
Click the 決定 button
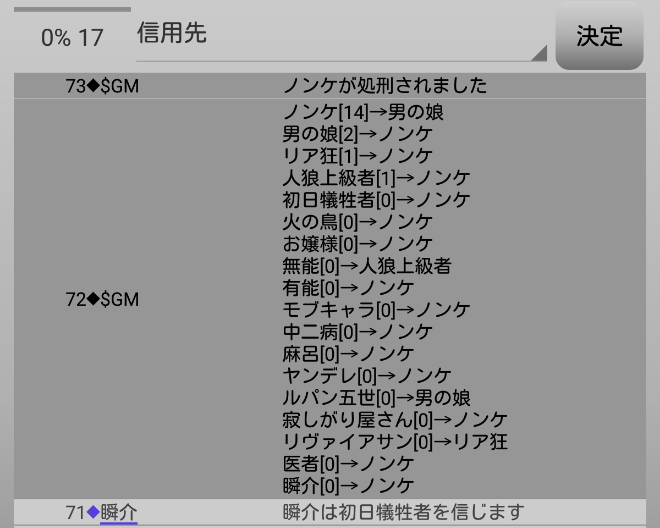[599, 36]
